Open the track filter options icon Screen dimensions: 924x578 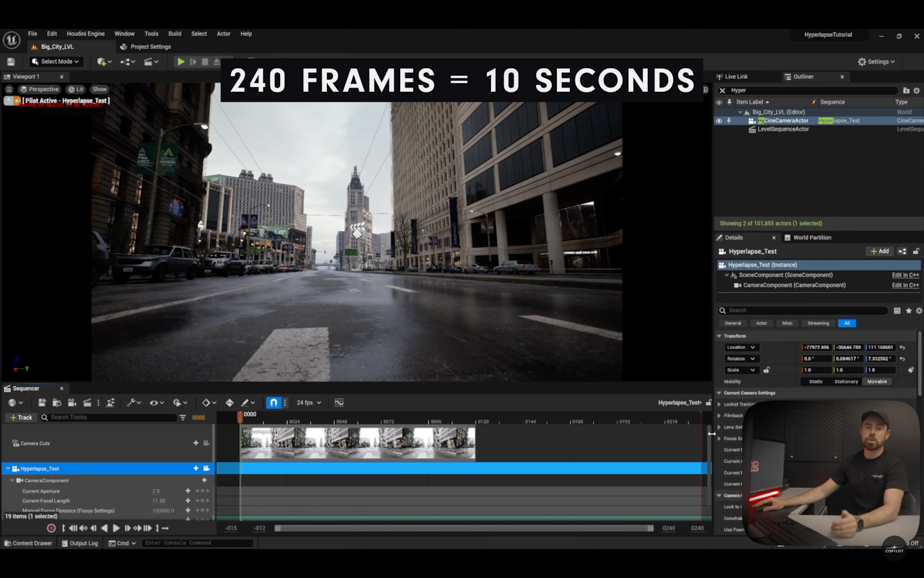182,417
